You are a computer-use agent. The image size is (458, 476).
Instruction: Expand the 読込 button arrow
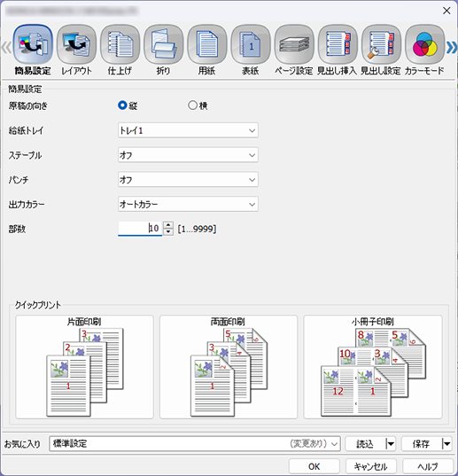[391, 444]
